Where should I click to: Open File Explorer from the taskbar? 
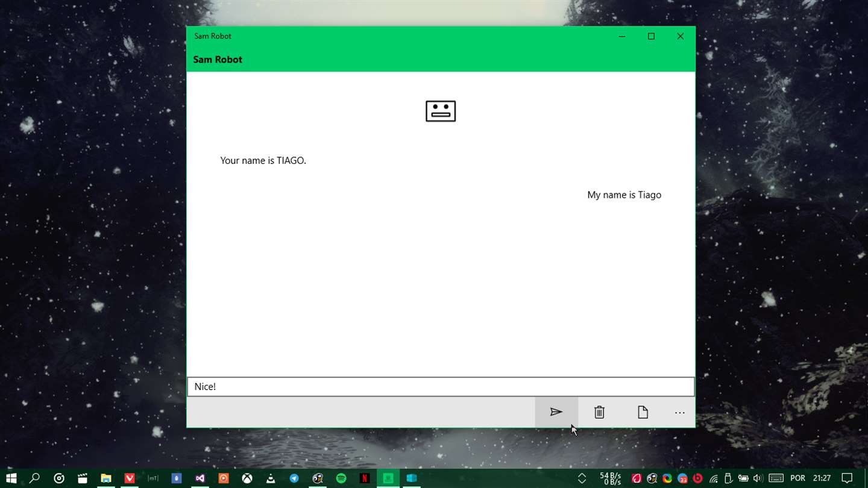pyautogui.click(x=106, y=478)
